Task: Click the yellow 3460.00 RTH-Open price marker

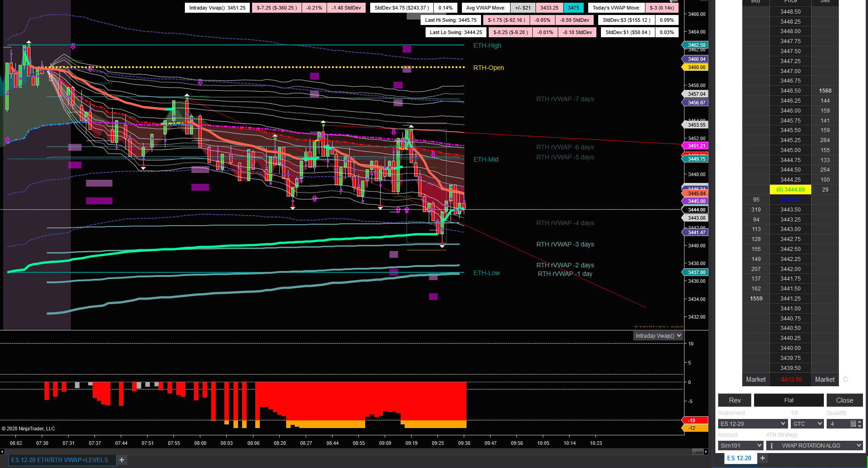Action: (x=696, y=67)
